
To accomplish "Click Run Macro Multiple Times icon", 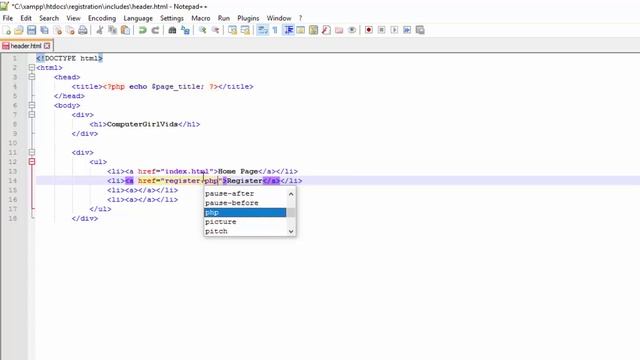I will pos(407,30).
